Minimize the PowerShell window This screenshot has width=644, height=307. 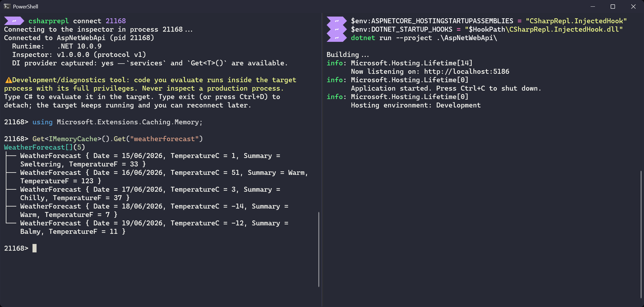(593, 6)
